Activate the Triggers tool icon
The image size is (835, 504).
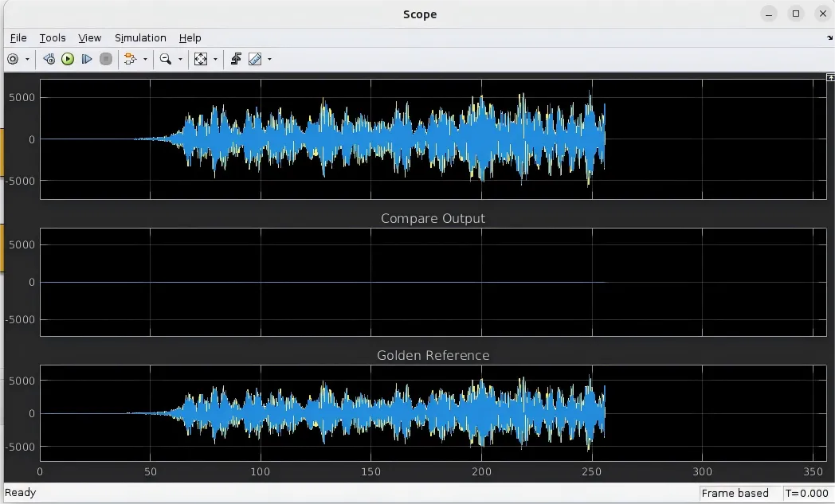[236, 59]
